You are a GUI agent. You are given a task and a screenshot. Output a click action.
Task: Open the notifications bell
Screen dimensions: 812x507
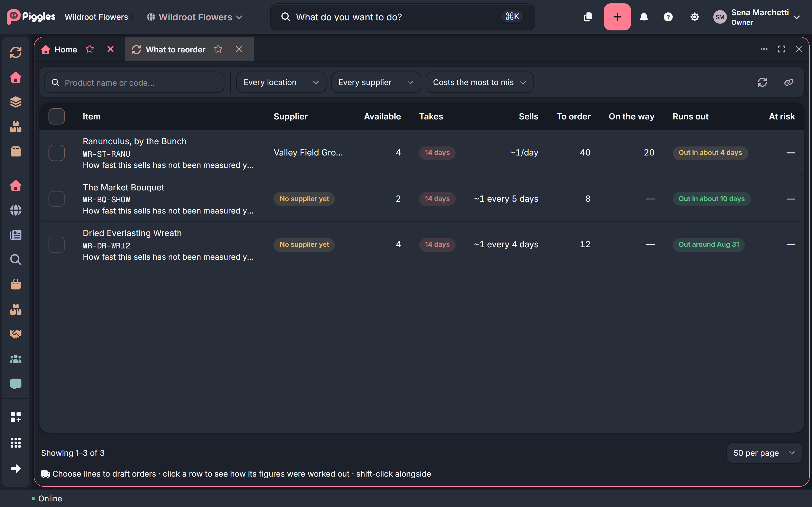pos(644,17)
